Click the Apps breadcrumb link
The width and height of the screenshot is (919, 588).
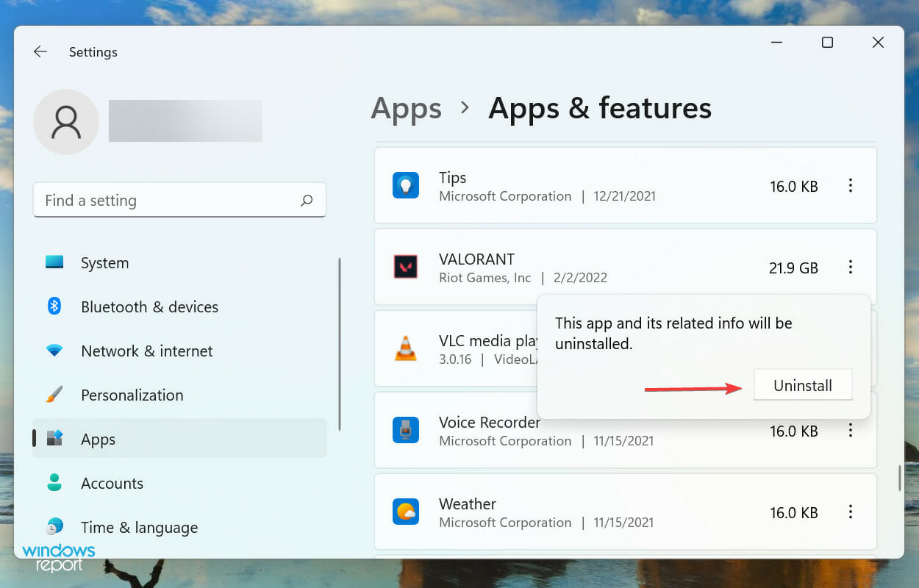pos(406,108)
